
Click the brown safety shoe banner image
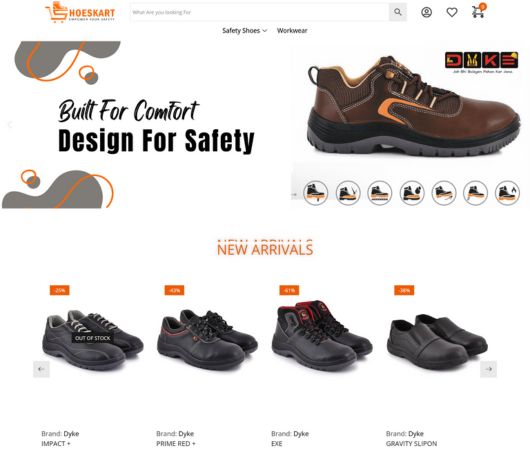tap(413, 106)
